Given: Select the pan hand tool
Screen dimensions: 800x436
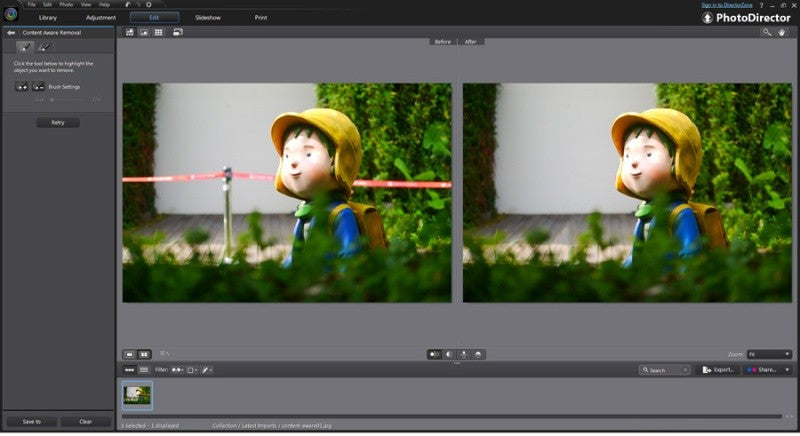Looking at the screenshot, I should point(782,32).
